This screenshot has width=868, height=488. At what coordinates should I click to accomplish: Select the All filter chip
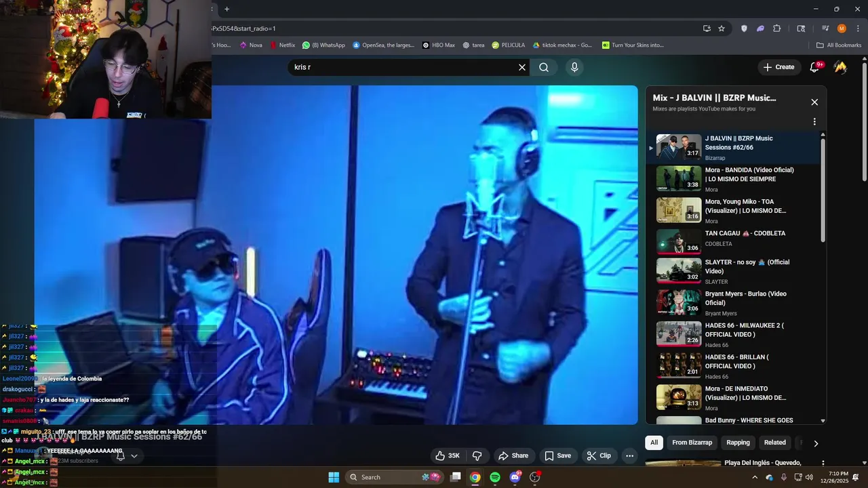click(654, 443)
